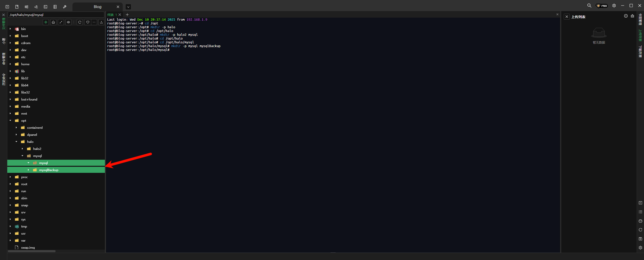
Task: Click the /opt/halo/mysql/mysql path input field
Action: tap(56, 15)
